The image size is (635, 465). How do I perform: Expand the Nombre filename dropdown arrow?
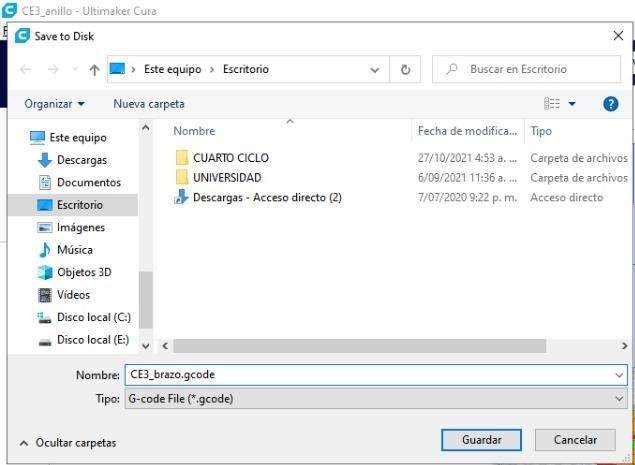tap(619, 375)
